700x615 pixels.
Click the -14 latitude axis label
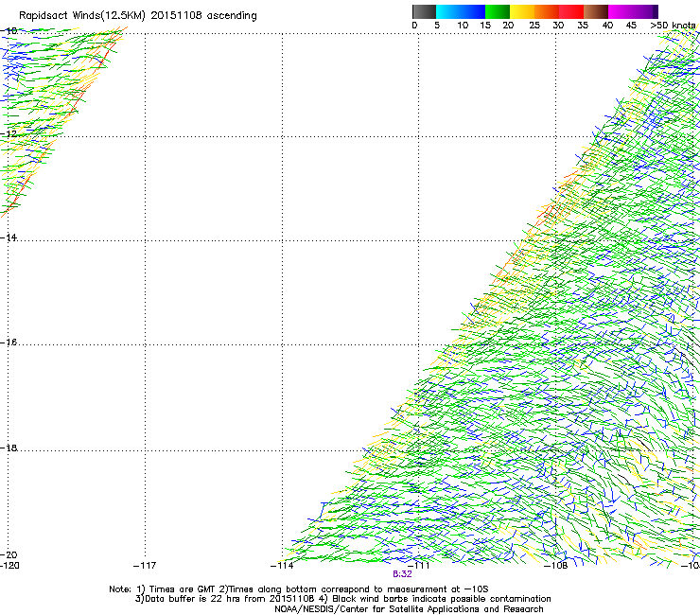[x=9, y=237]
